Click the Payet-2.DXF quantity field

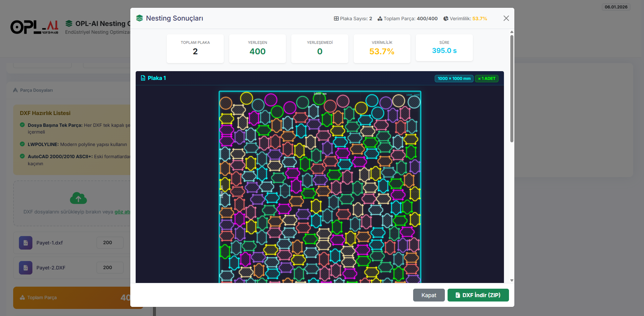tap(110, 267)
